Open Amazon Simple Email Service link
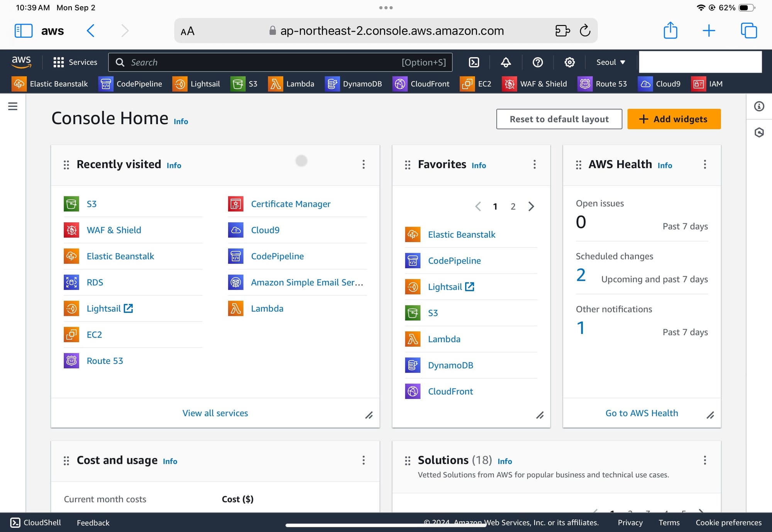Viewport: 772px width, 532px height. point(307,282)
